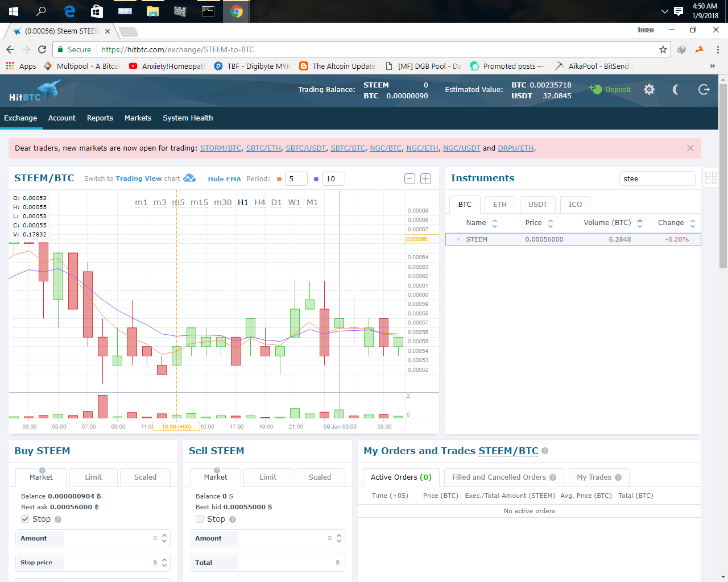Click the instruments search field

(657, 178)
